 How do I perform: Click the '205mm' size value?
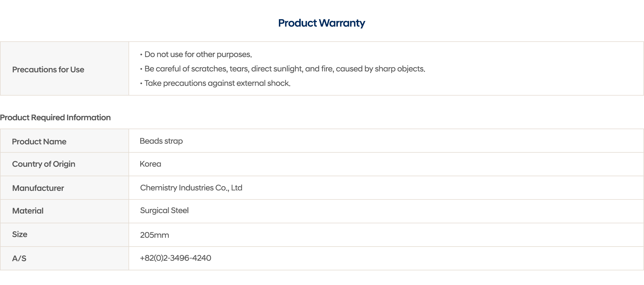[x=154, y=235]
